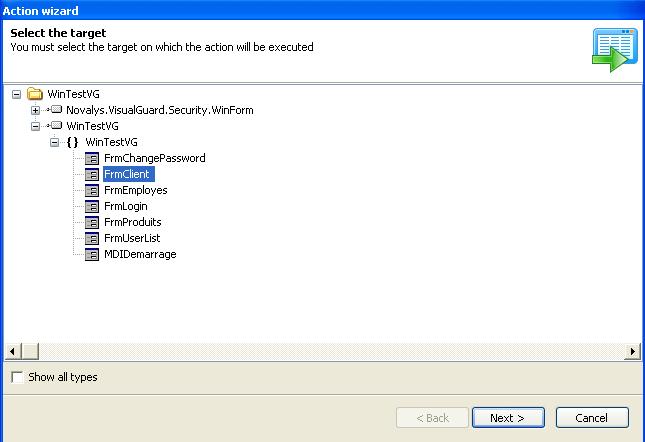Click the root WinTestVG folder icon
The width and height of the screenshot is (645, 442).
point(35,94)
